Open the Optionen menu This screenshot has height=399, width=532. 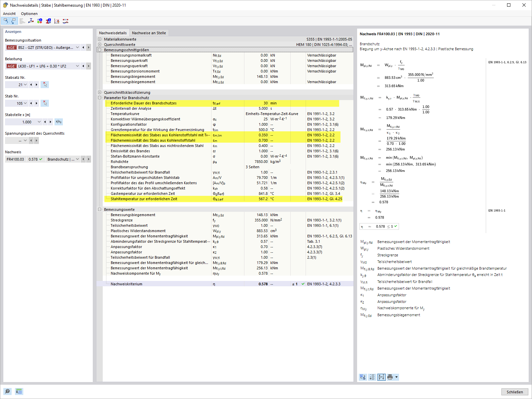point(29,14)
